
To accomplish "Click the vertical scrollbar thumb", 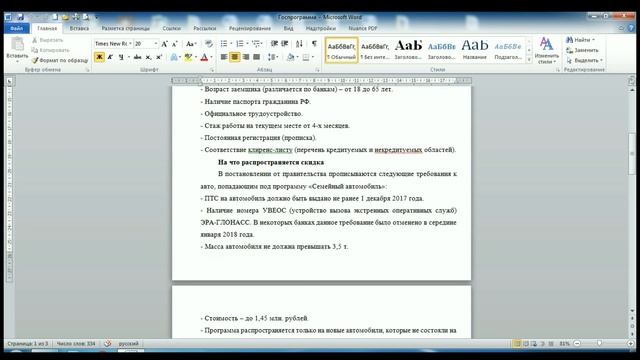I will [x=632, y=154].
